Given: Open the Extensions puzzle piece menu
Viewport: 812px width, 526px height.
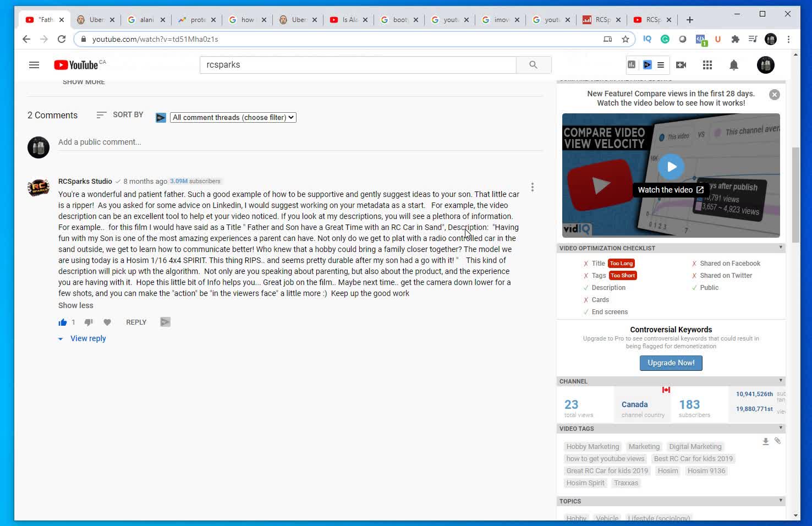Looking at the screenshot, I should tap(736, 39).
